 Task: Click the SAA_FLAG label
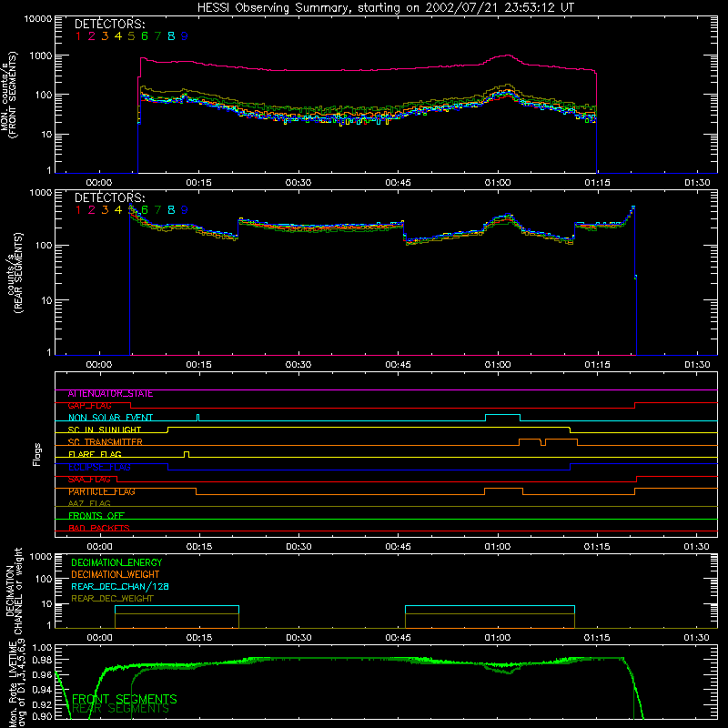point(89,480)
